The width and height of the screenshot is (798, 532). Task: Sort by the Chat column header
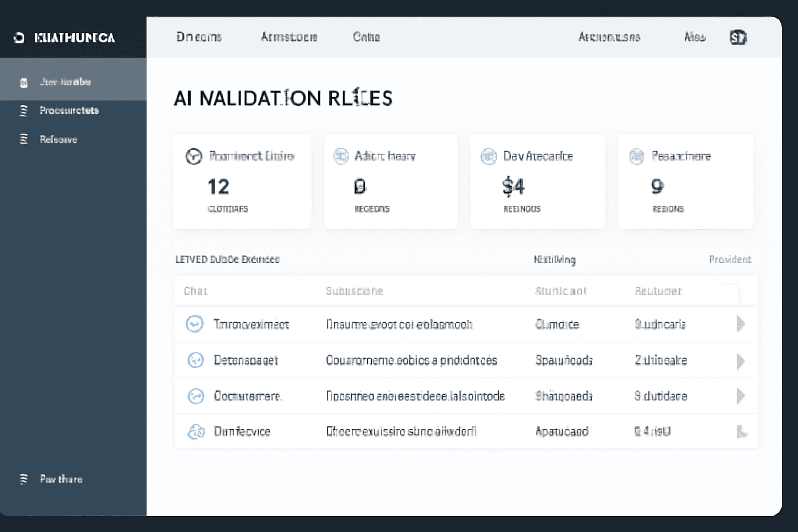[x=195, y=291]
